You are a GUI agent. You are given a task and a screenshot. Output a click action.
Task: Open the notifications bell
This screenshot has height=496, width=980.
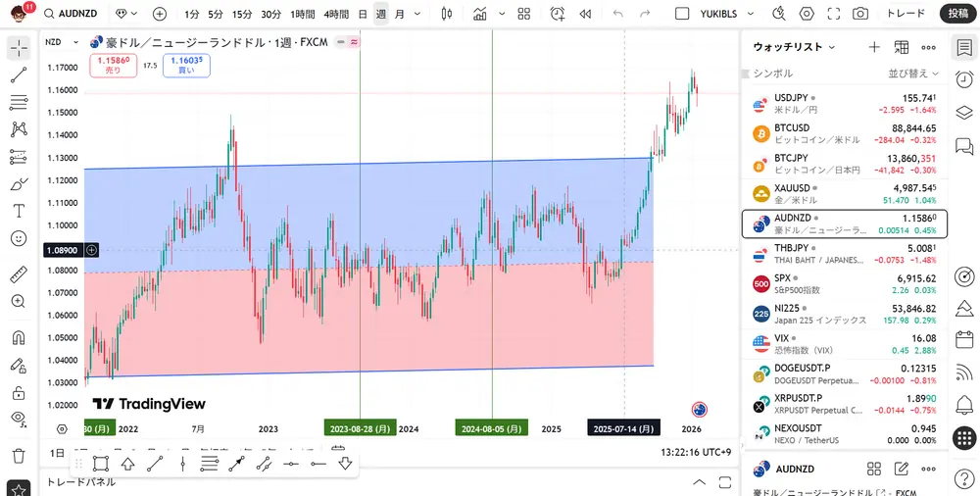(965, 405)
